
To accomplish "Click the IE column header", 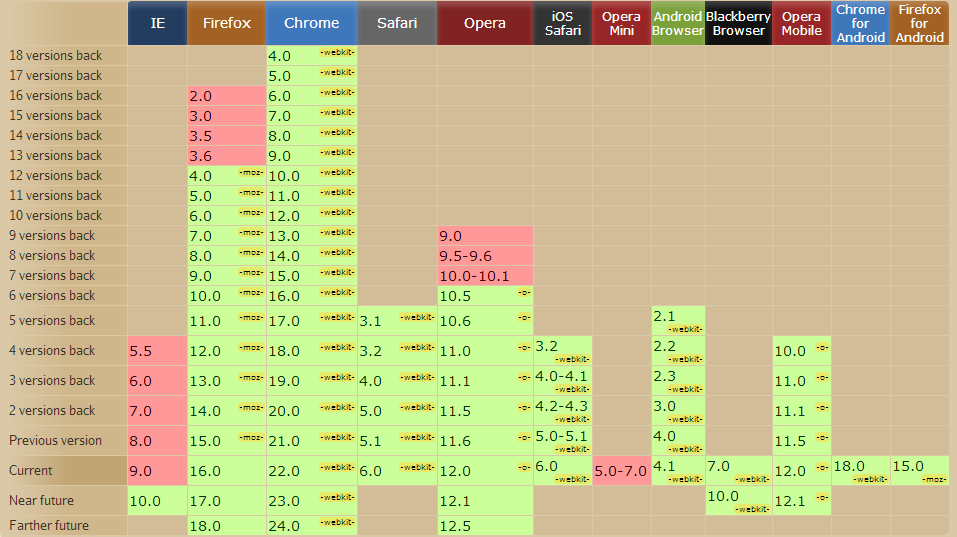I will coord(157,23).
